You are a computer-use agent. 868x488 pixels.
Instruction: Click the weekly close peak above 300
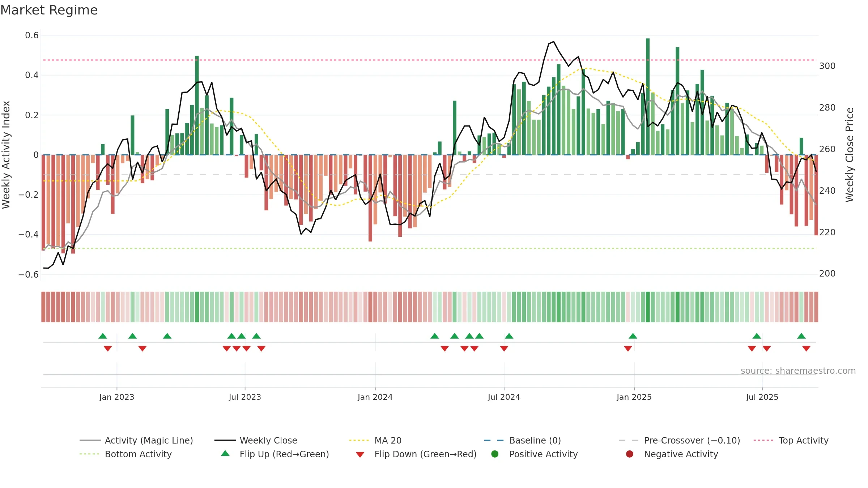[553, 42]
